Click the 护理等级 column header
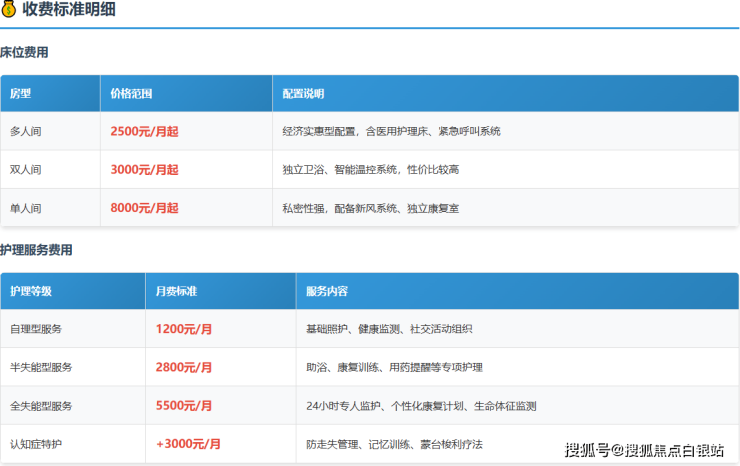 (31, 291)
